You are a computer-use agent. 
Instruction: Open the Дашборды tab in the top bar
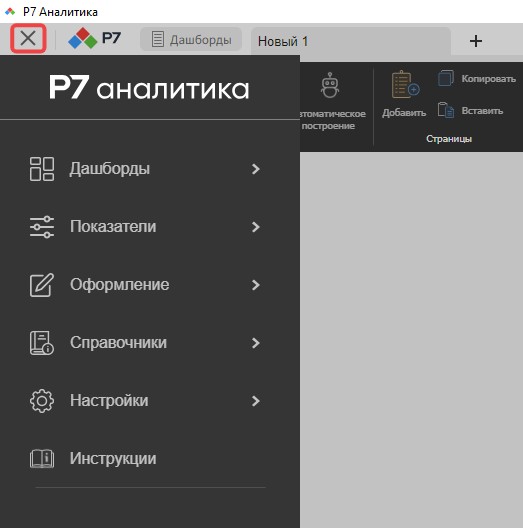tap(191, 40)
